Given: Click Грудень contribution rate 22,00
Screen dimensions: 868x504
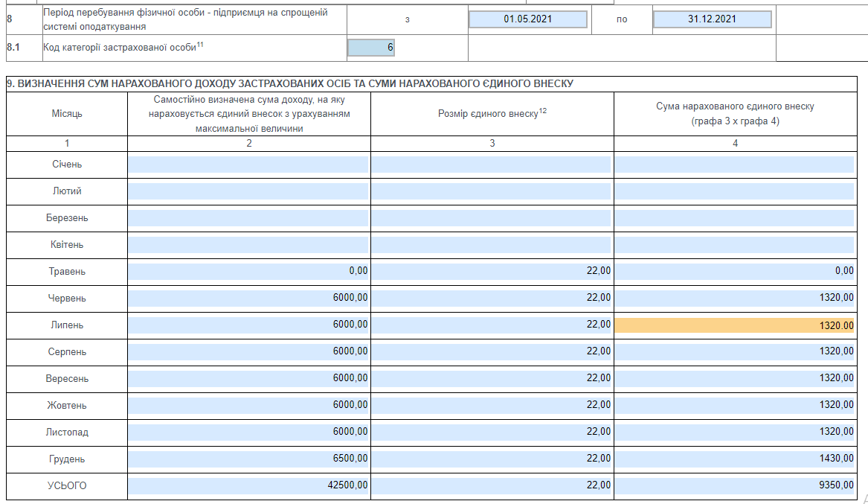Looking at the screenshot, I should [x=491, y=459].
